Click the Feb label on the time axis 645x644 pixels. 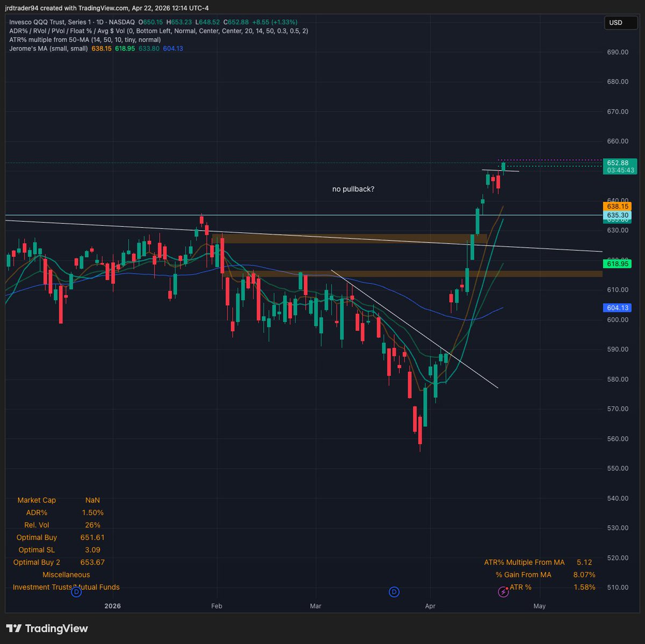click(x=217, y=606)
